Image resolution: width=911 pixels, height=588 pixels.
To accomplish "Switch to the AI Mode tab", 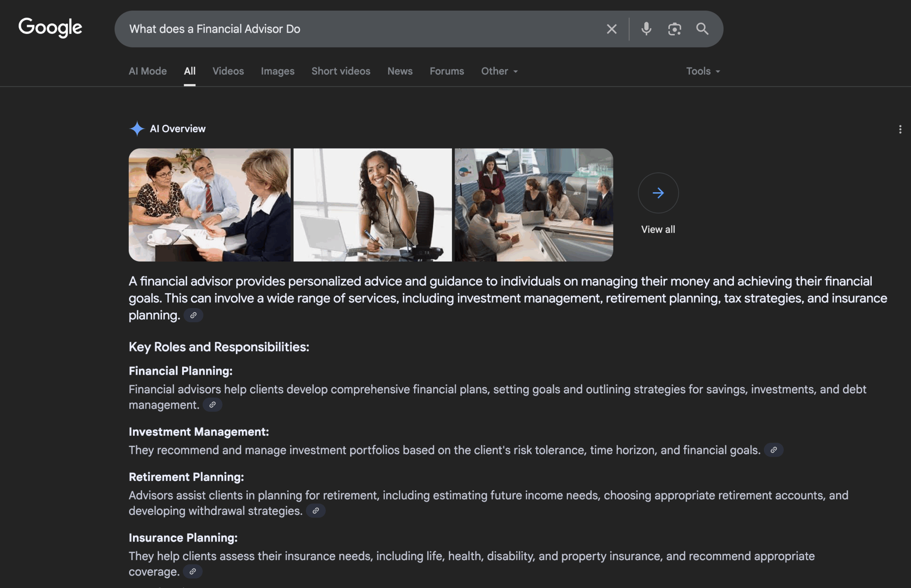I will point(148,71).
